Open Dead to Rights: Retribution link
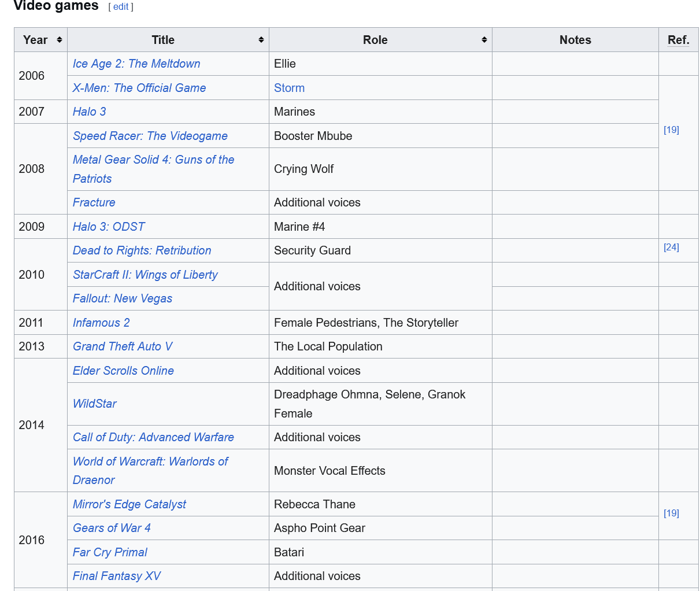The image size is (700, 591). [x=142, y=250]
